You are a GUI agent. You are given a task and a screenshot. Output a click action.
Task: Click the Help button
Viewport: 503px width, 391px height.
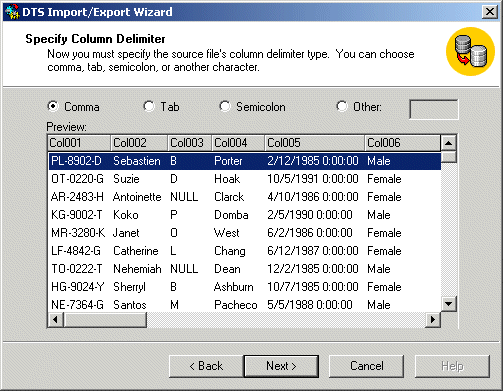pyautogui.click(x=452, y=366)
